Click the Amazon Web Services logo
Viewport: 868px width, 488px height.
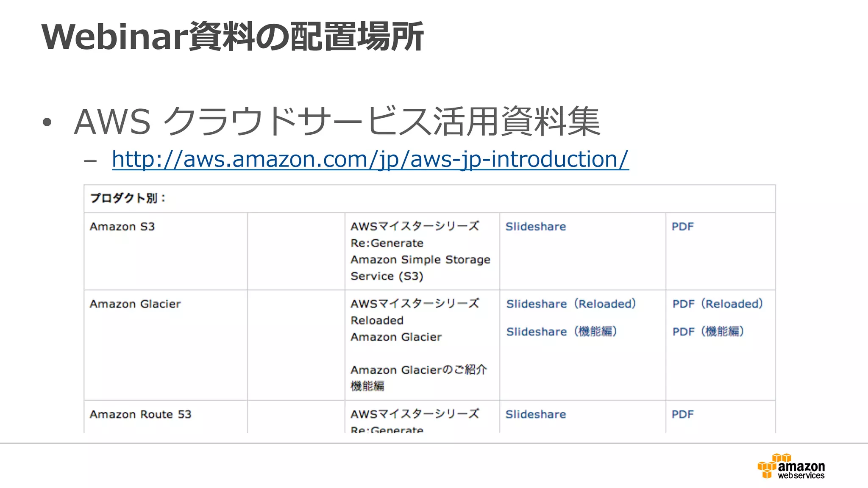791,466
